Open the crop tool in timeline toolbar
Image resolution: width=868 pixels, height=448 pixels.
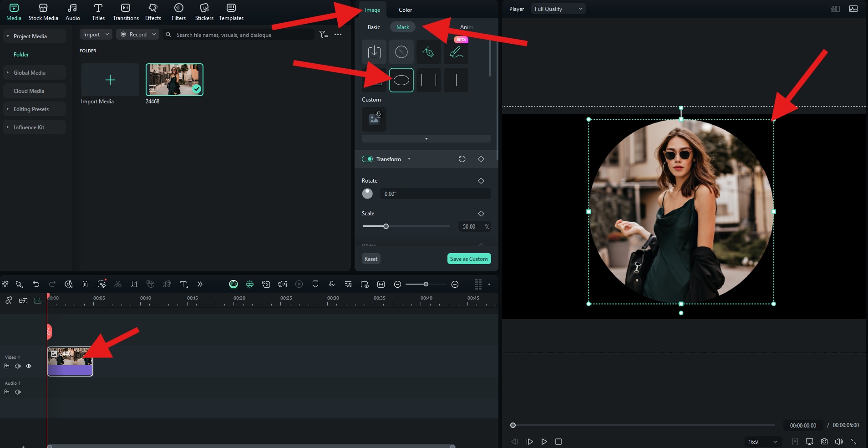point(134,284)
